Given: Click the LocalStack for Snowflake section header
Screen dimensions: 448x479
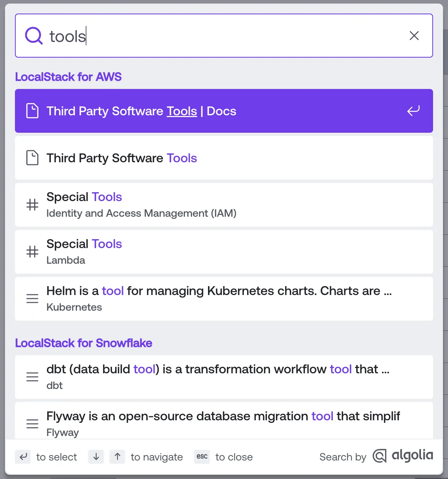Looking at the screenshot, I should pos(84,343).
